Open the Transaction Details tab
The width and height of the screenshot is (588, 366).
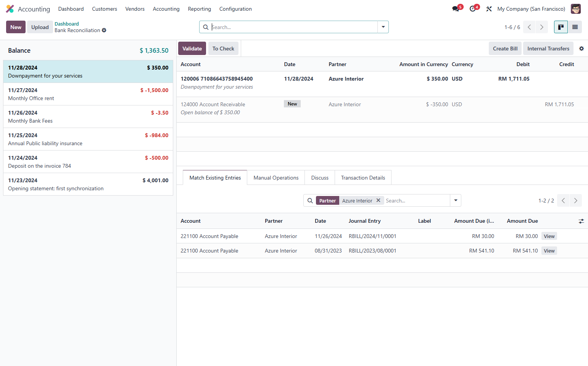[363, 178]
